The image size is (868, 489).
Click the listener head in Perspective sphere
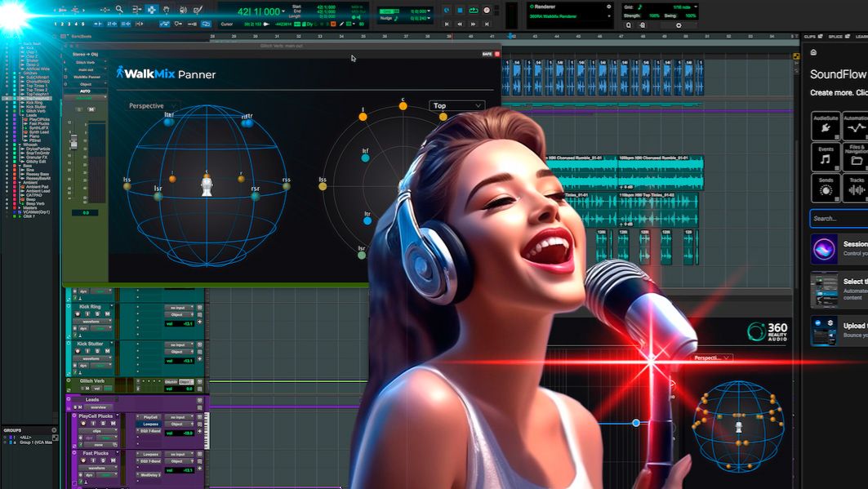coord(207,187)
